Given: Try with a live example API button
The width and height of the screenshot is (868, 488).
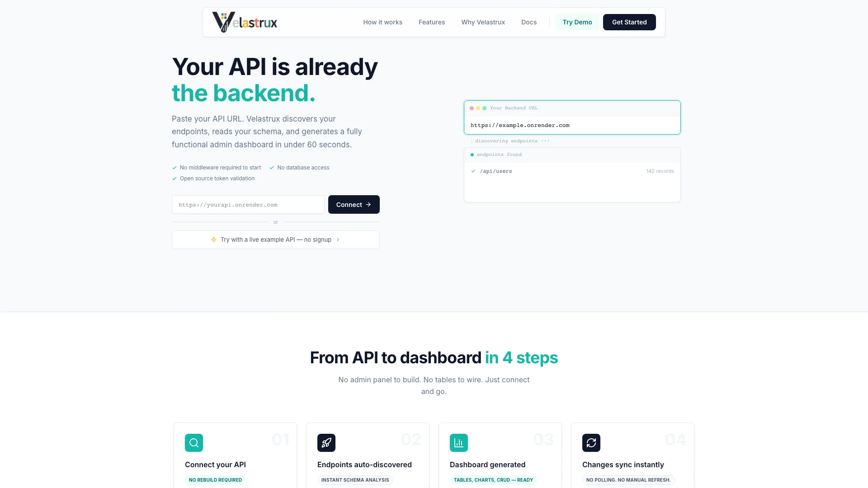Looking at the screenshot, I should click(x=276, y=240).
